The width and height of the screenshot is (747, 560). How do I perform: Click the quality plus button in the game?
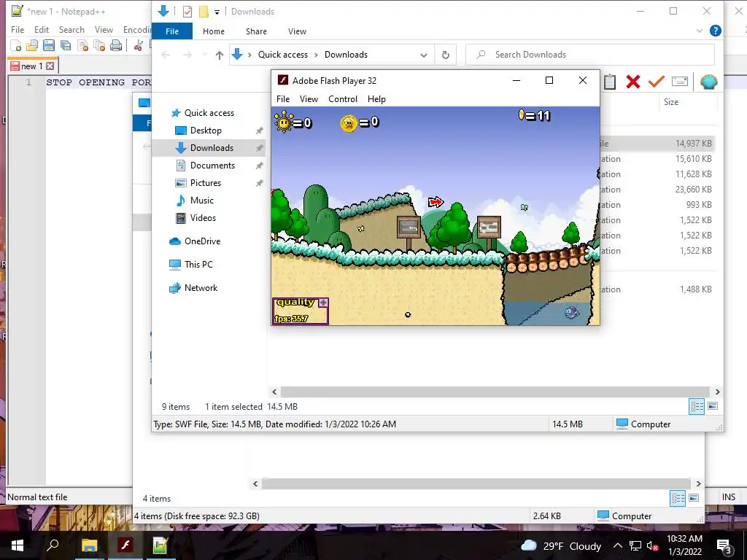[323, 303]
